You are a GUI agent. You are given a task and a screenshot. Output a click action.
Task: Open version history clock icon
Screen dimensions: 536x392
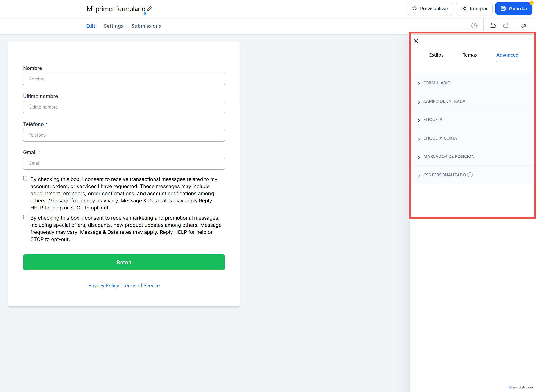(x=474, y=26)
